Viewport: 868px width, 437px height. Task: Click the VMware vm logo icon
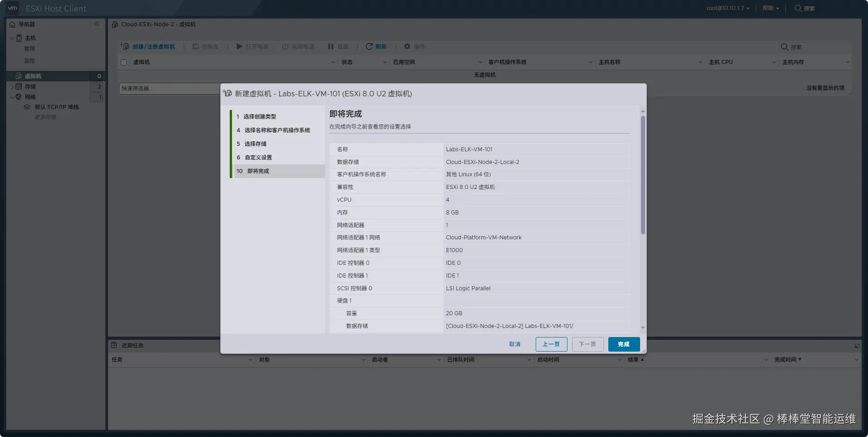(12, 8)
